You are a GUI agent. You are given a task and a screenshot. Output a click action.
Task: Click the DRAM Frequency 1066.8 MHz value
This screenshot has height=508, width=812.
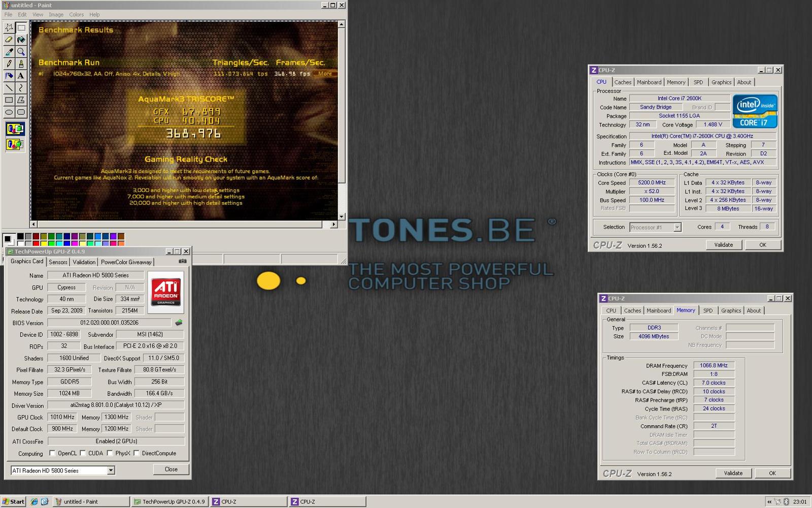point(714,365)
